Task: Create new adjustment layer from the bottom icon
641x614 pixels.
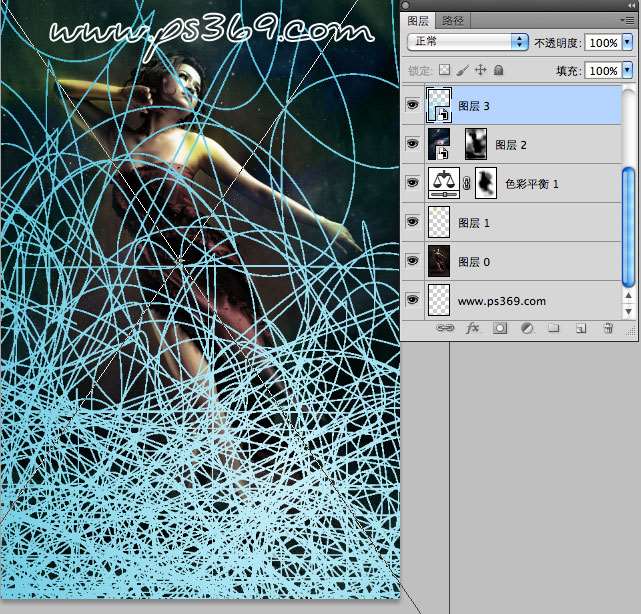Action: pos(527,328)
